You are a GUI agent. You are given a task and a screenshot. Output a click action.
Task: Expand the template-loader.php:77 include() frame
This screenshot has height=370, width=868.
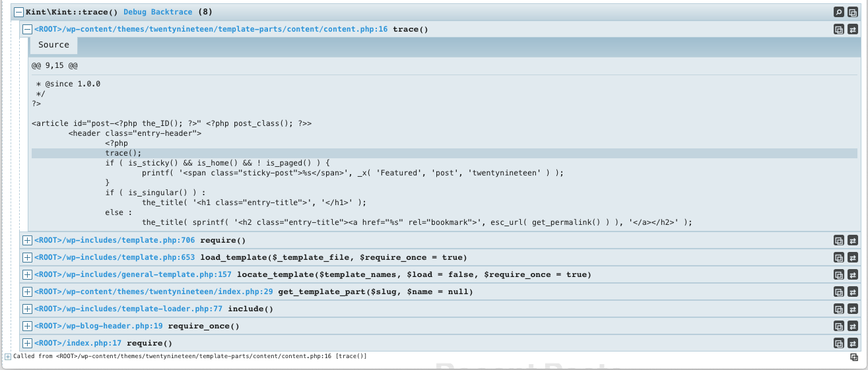(27, 309)
